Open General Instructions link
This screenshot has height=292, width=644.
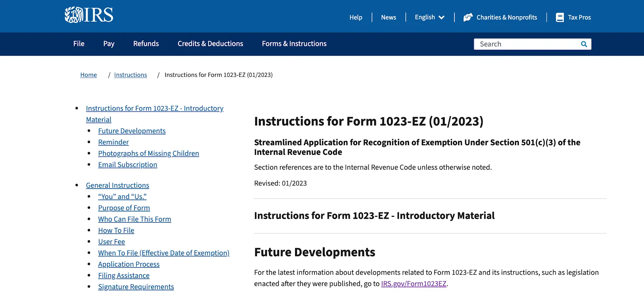click(x=118, y=185)
